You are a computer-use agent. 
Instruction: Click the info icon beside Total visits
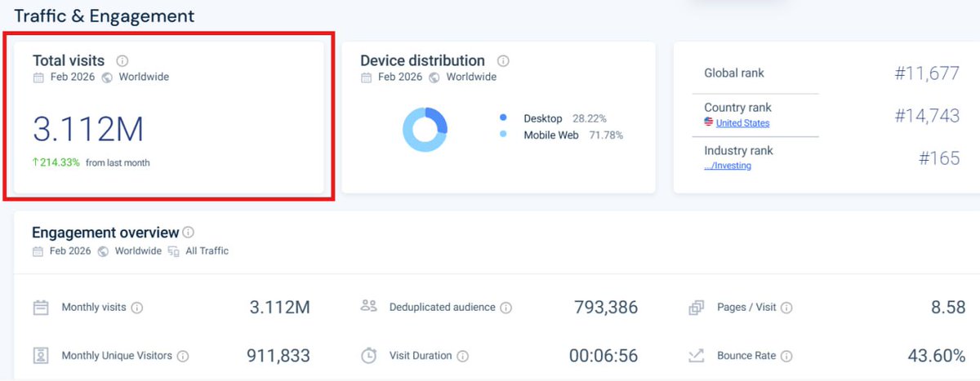pos(122,60)
